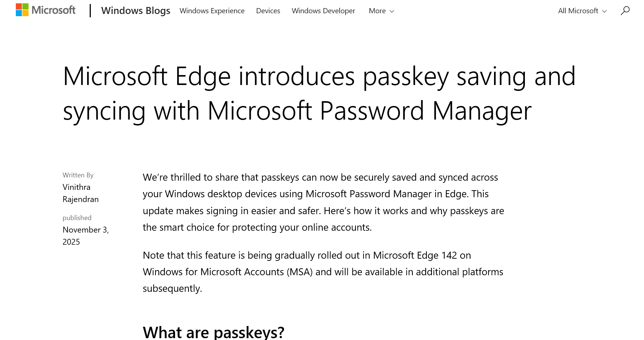The height and width of the screenshot is (340, 644).
Task: Click the published date November 3, 2025
Action: tap(86, 235)
